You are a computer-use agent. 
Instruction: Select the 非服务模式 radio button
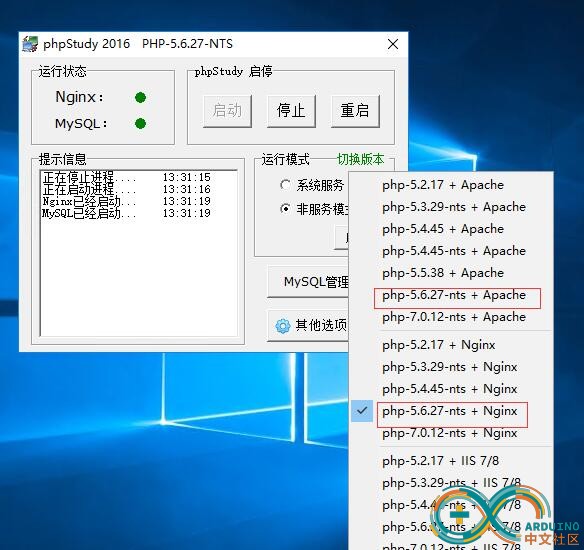click(x=285, y=209)
